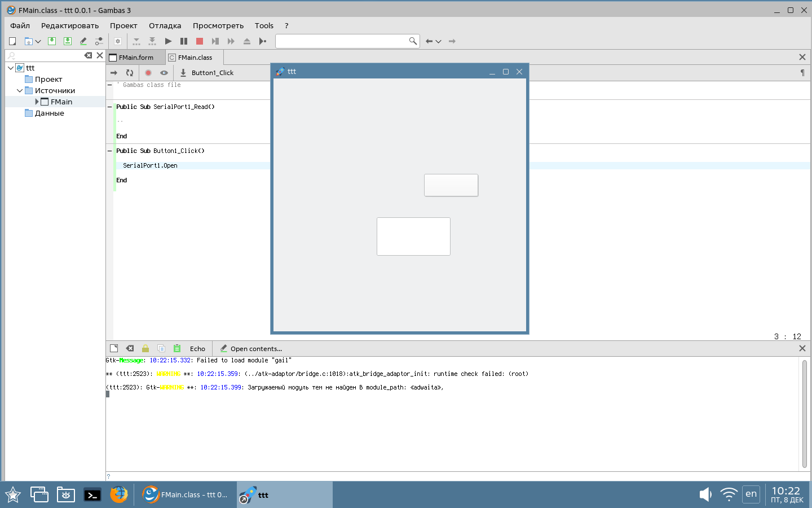Viewport: 812px width, 508px height.
Task: Lock the console output with padlock icon
Action: (145, 349)
